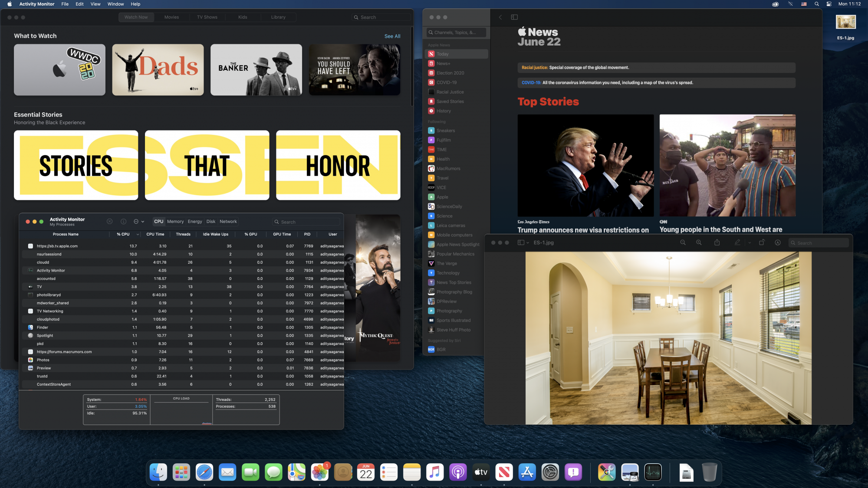Open the Racial justice special coverage banner

point(657,68)
